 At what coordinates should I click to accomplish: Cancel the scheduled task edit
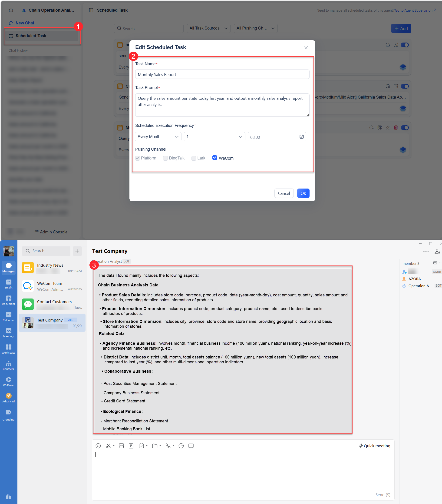pos(284,193)
